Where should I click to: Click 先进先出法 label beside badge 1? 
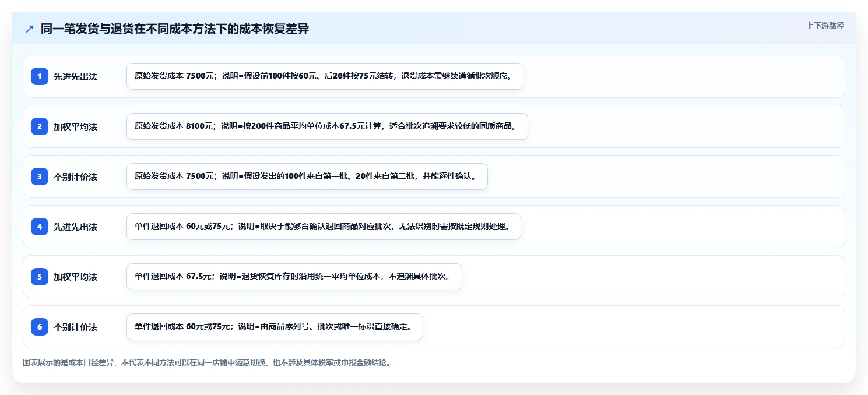(x=75, y=76)
